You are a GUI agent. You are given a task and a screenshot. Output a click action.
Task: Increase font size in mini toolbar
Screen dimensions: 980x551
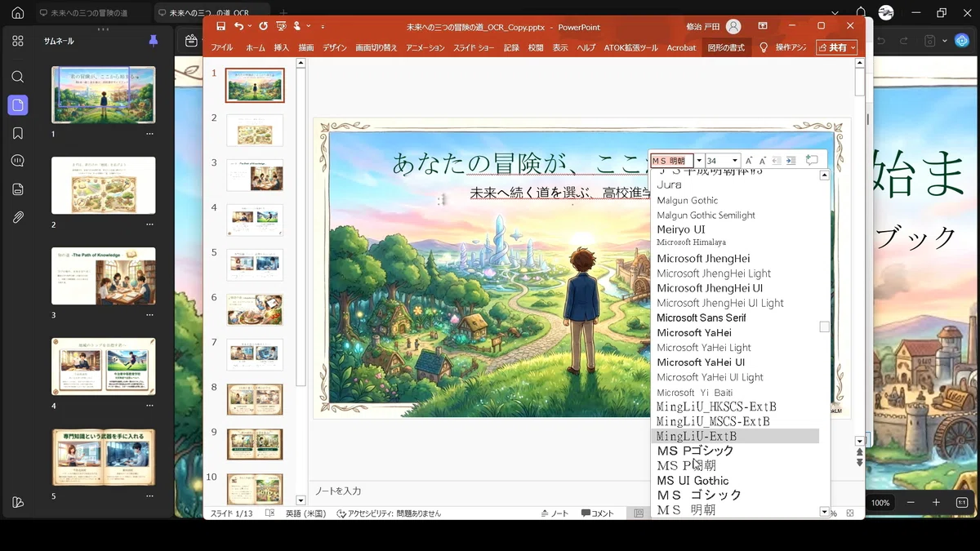tap(749, 161)
